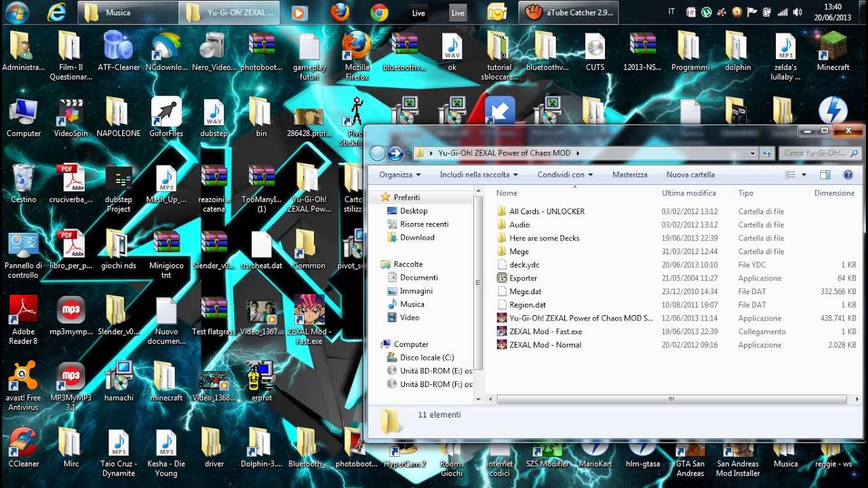Open the ZEXAL Mod - Fast.exe desktop icon
The image size is (868, 488).
[309, 321]
